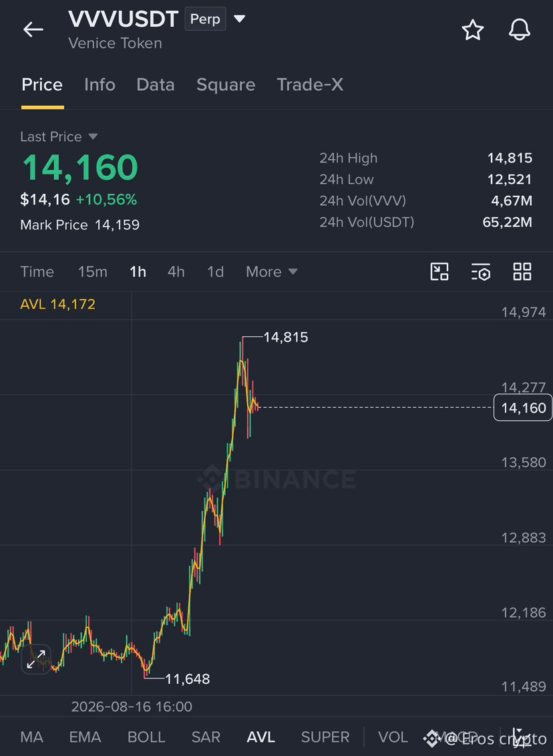Click the Mark Price 14,159 text
This screenshot has width=553, height=756.
[x=80, y=225]
